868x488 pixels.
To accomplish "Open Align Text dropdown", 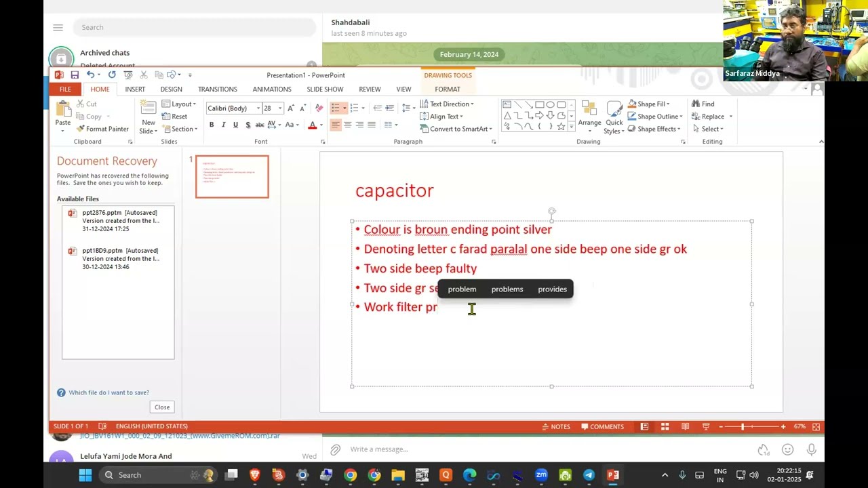I will (441, 117).
